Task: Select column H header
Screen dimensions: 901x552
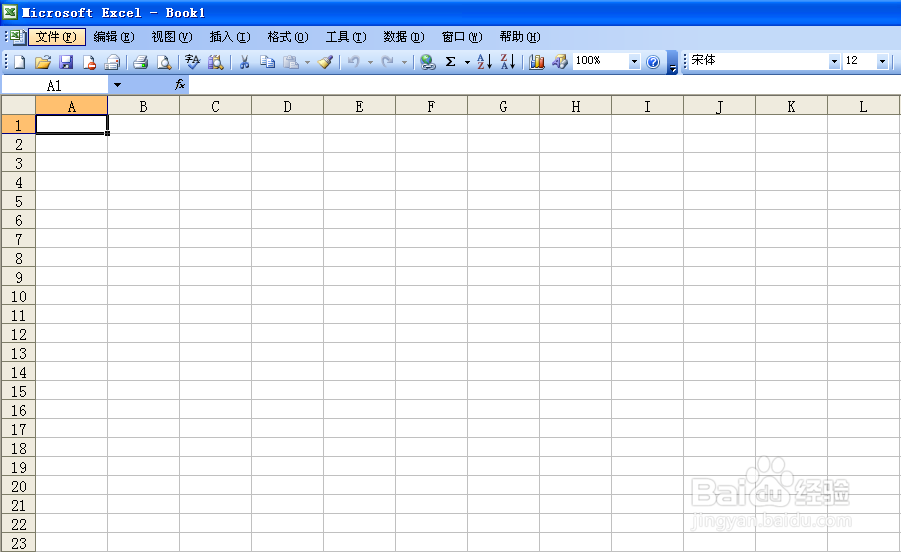Action: pyautogui.click(x=576, y=106)
